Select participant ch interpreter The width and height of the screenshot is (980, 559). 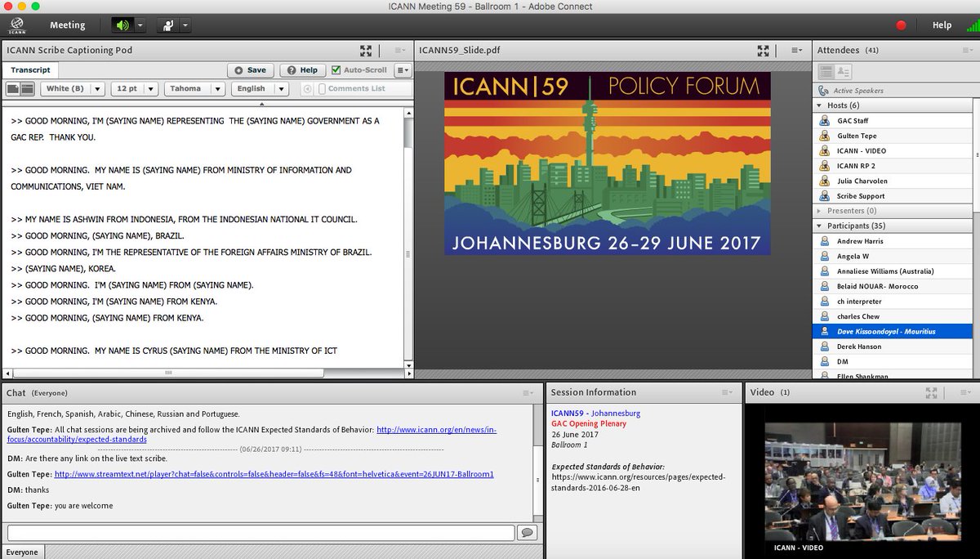point(893,302)
